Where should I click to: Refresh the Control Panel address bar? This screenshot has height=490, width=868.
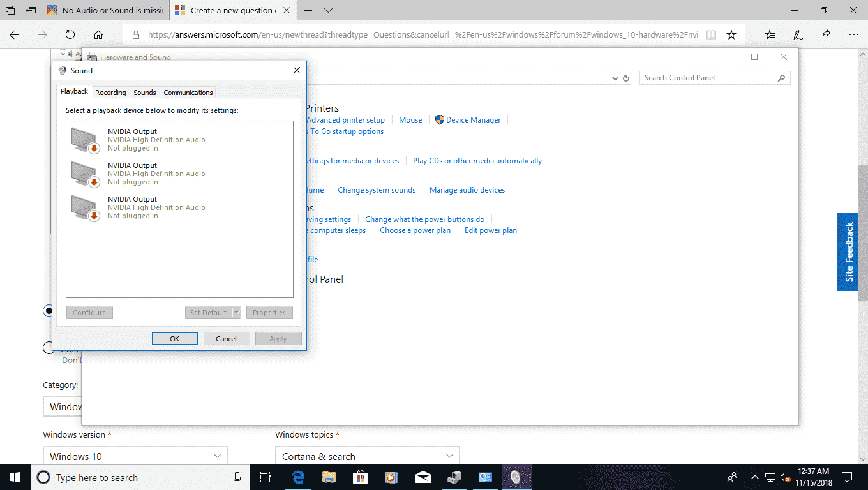pyautogui.click(x=626, y=78)
